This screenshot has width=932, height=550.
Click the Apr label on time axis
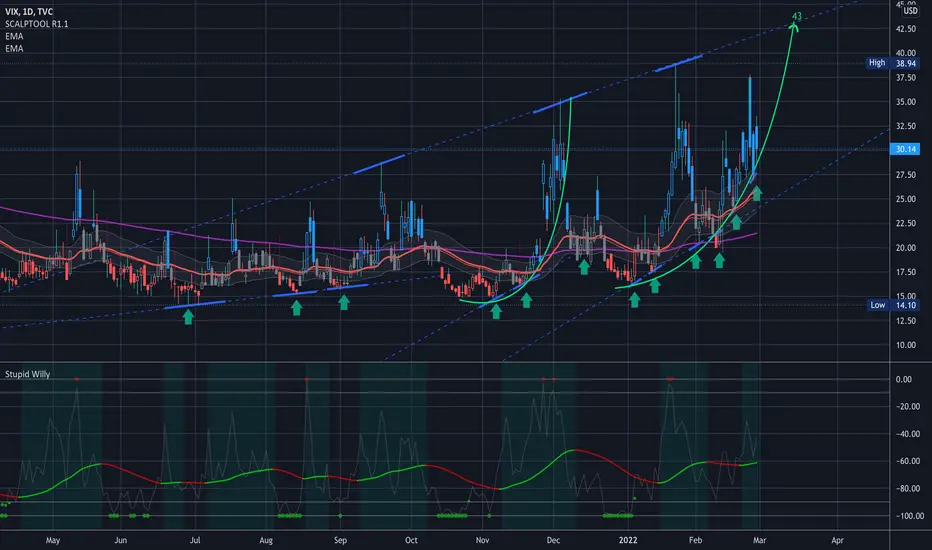pos(837,540)
